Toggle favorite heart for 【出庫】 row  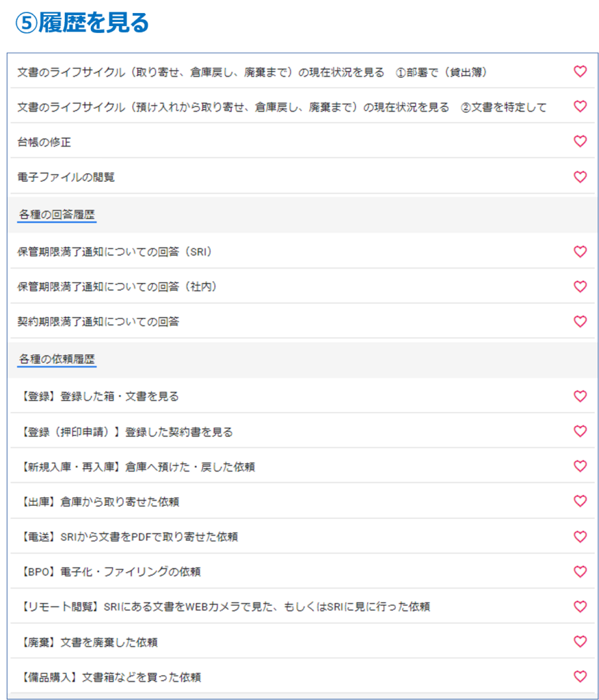[580, 501]
